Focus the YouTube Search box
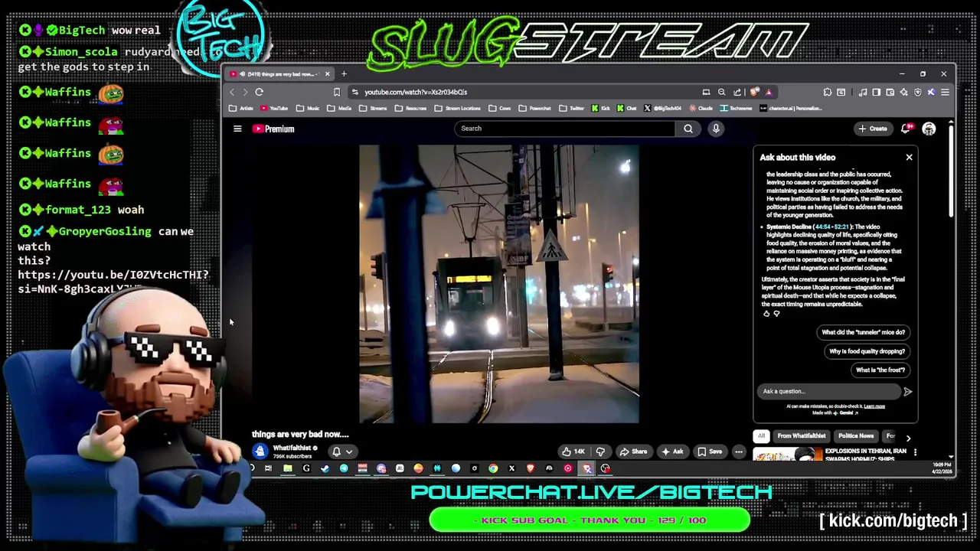The height and width of the screenshot is (551, 980). (x=565, y=129)
